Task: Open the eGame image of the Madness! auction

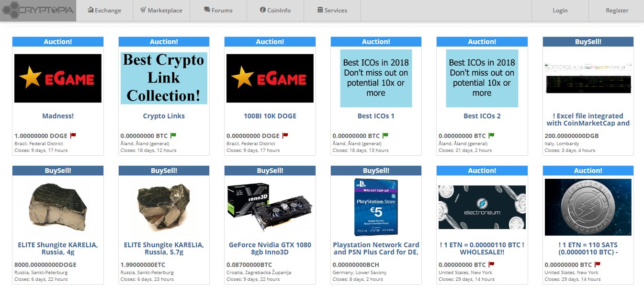Action: tap(58, 78)
